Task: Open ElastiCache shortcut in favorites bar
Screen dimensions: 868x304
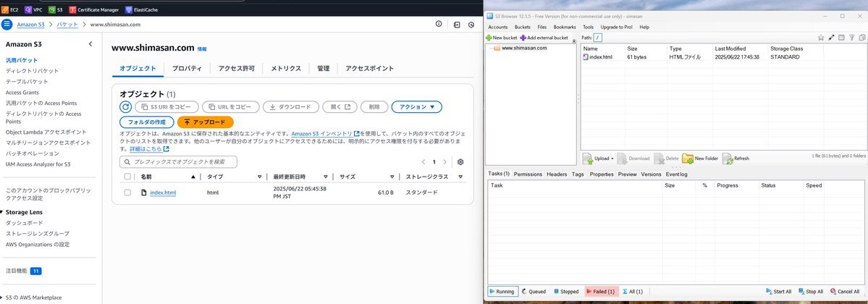Action: coord(143,9)
